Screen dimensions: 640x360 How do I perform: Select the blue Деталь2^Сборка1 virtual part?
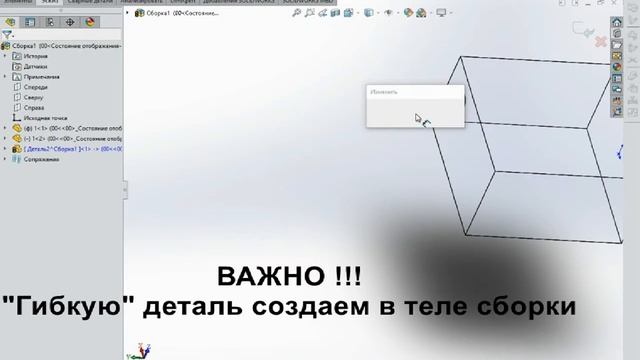click(x=67, y=149)
